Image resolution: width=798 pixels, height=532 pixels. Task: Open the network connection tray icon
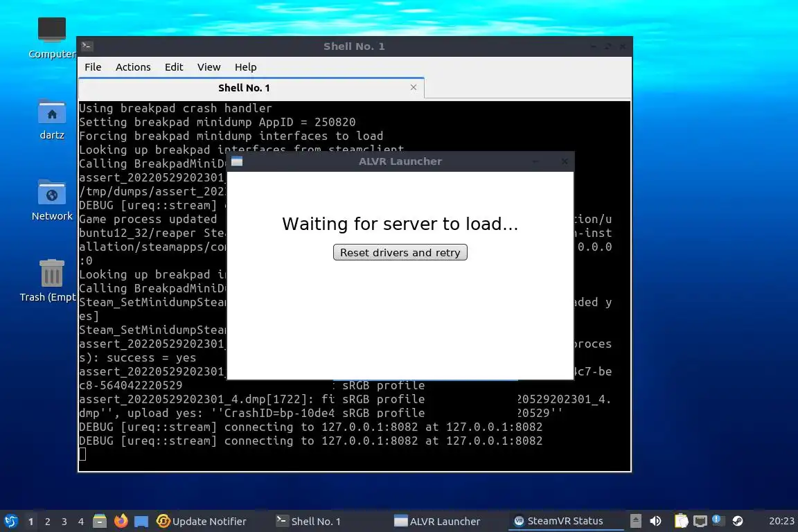point(700,521)
